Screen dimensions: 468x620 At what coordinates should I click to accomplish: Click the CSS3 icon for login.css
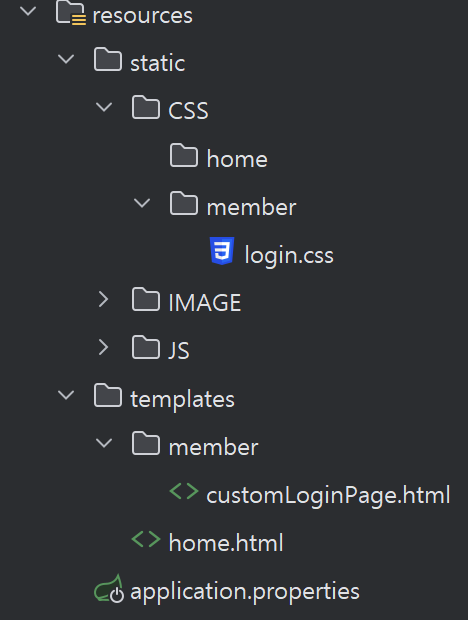pyautogui.click(x=222, y=251)
